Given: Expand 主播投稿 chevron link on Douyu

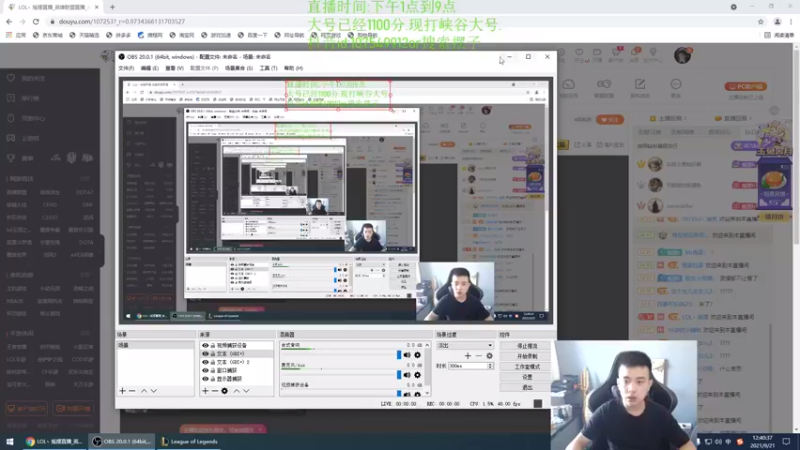Looking at the screenshot, I should [666, 118].
